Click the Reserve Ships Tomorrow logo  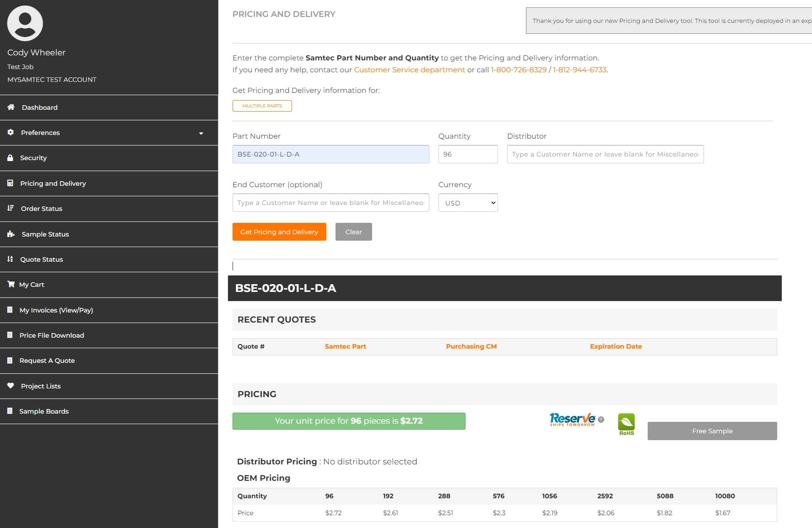[572, 420]
